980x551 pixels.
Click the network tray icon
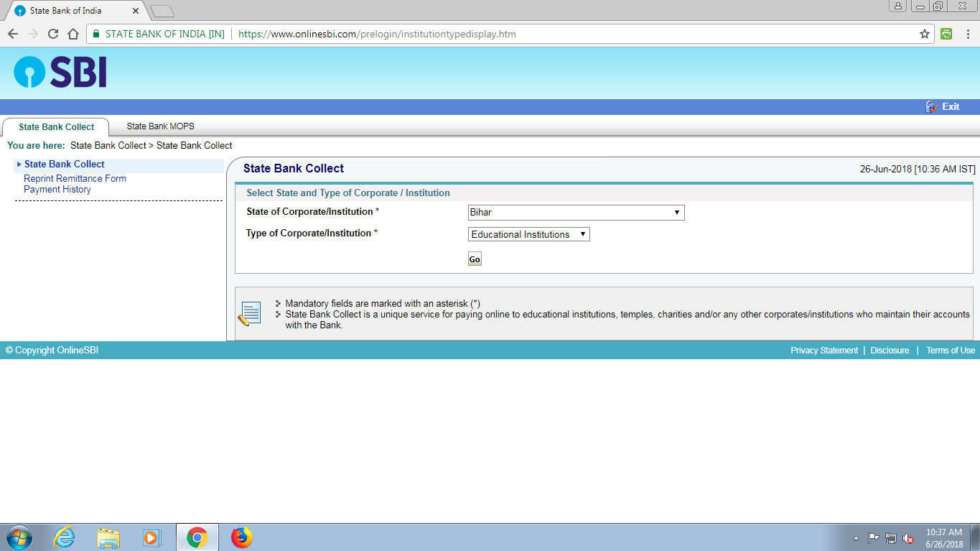pyautogui.click(x=891, y=538)
